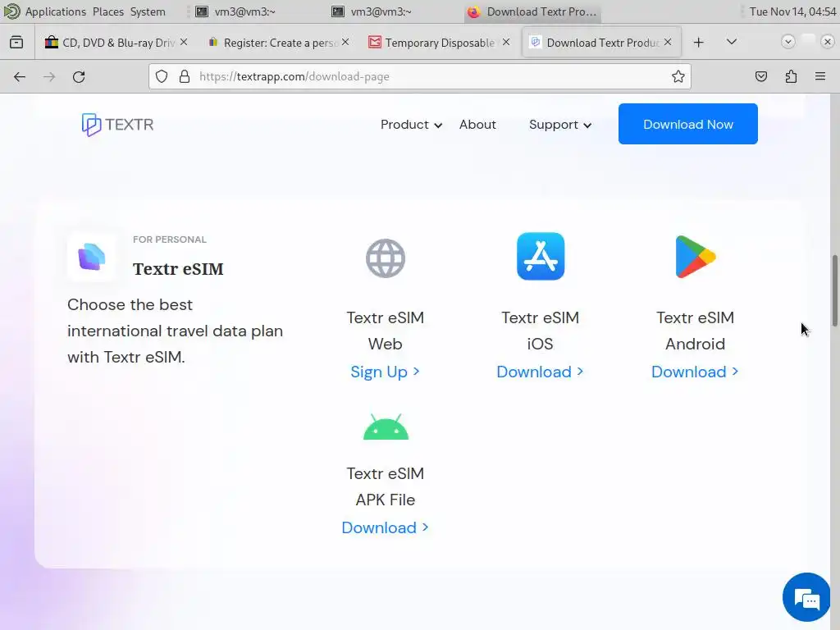
Task: Click the FOR PERSONAL label
Action: 169,240
